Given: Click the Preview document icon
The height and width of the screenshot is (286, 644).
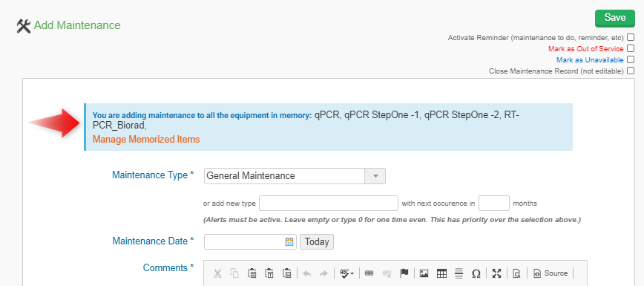Looking at the screenshot, I should 517,273.
